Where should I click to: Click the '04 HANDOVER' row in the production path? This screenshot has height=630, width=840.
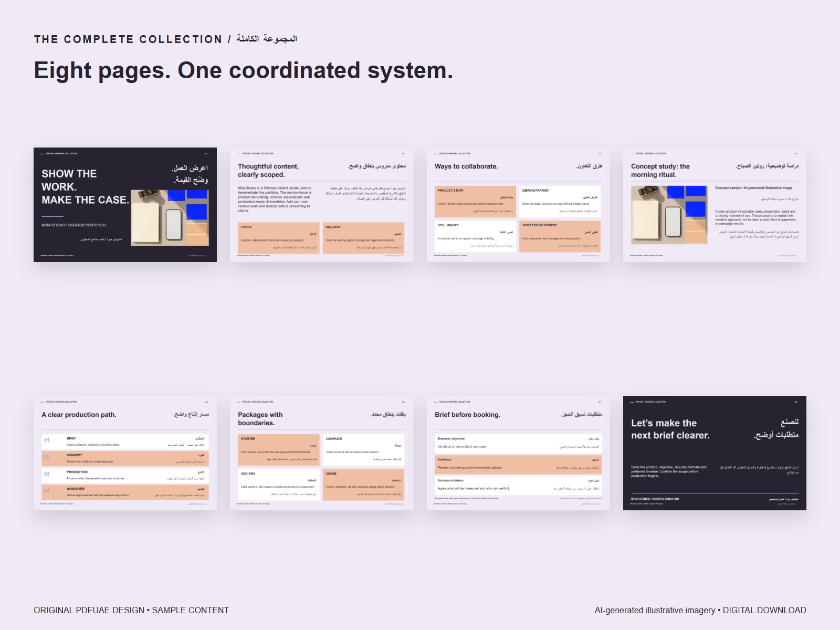125,492
